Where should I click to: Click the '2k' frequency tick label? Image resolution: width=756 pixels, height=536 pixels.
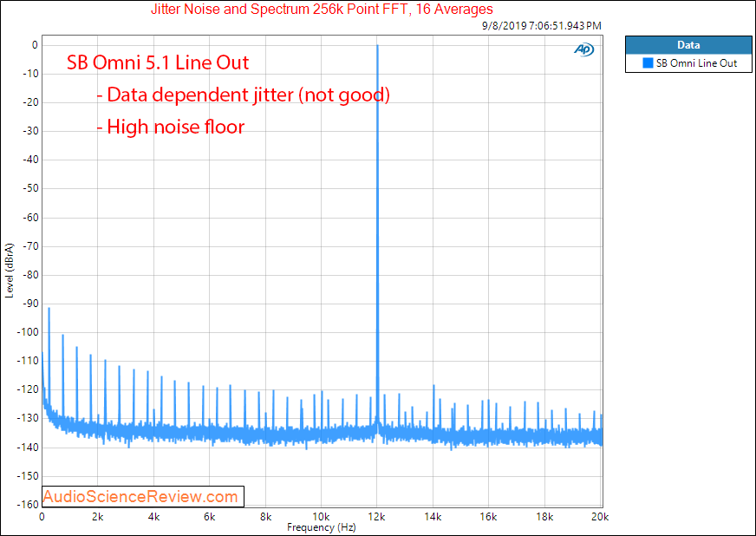(97, 517)
